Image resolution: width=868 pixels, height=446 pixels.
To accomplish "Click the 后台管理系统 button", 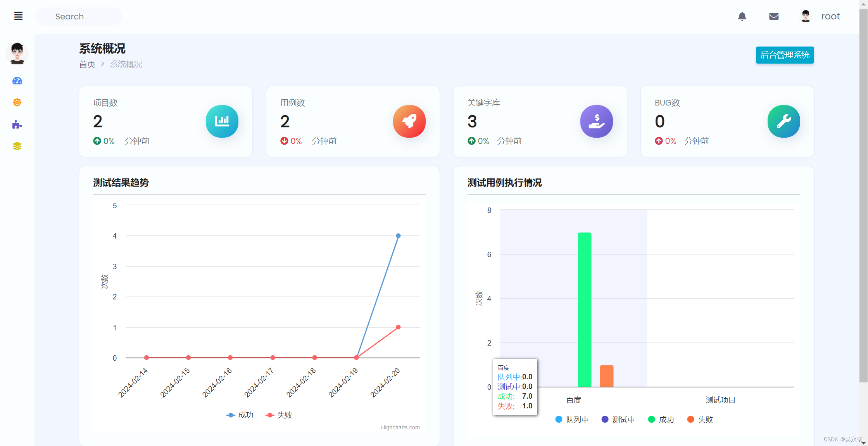I will [x=785, y=55].
